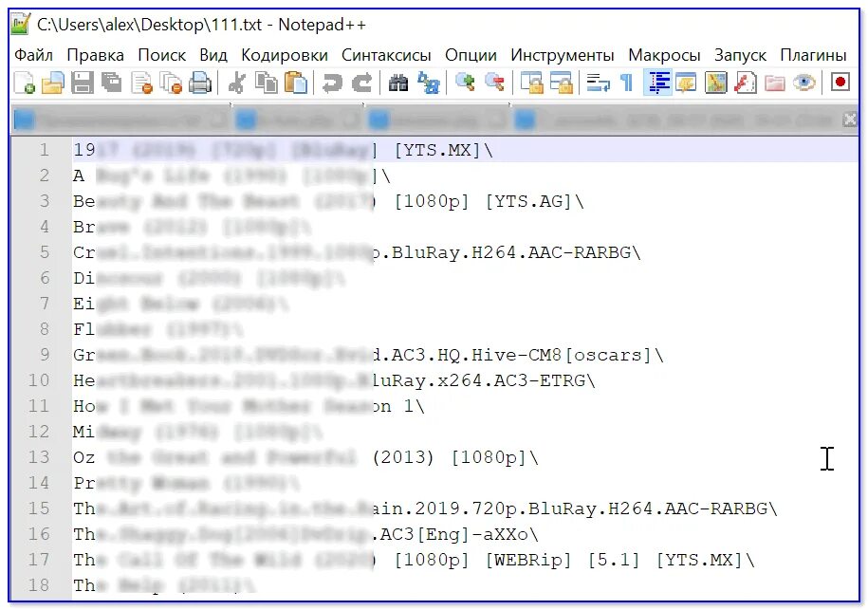Image resolution: width=868 pixels, height=610 pixels.
Task: Open the Инструменты menu
Action: coord(562,55)
